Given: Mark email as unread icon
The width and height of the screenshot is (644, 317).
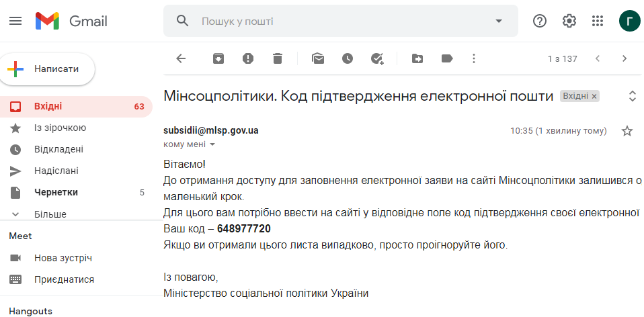Looking at the screenshot, I should click(317, 58).
